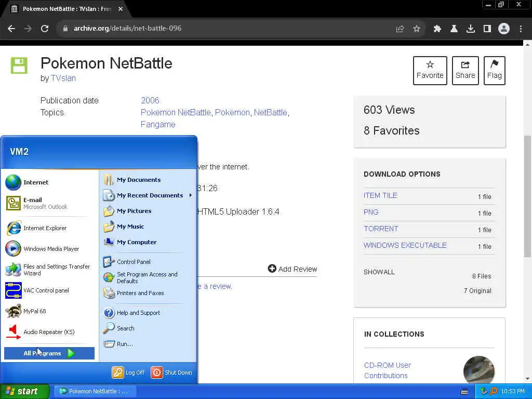Download TORRENT option
The image size is (532, 399).
click(381, 229)
